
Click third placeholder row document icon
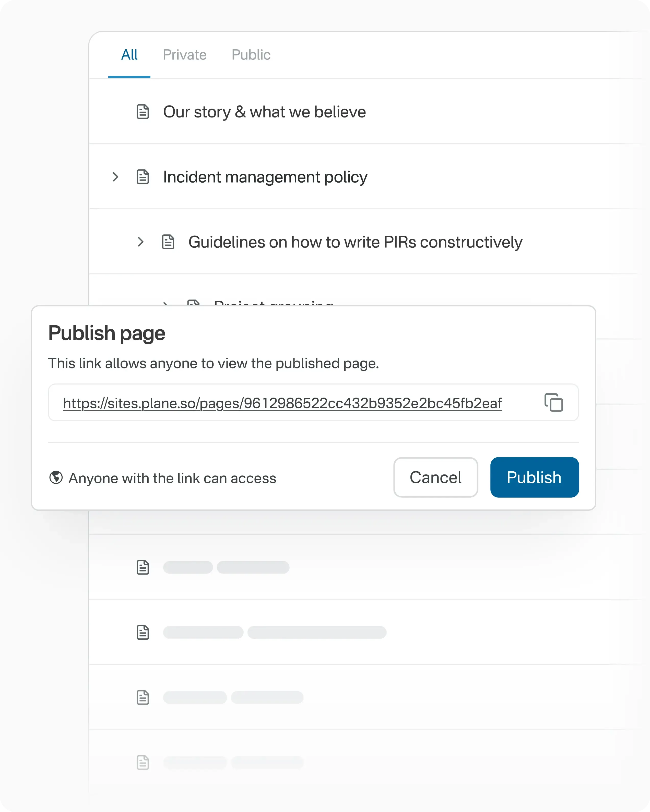(143, 698)
